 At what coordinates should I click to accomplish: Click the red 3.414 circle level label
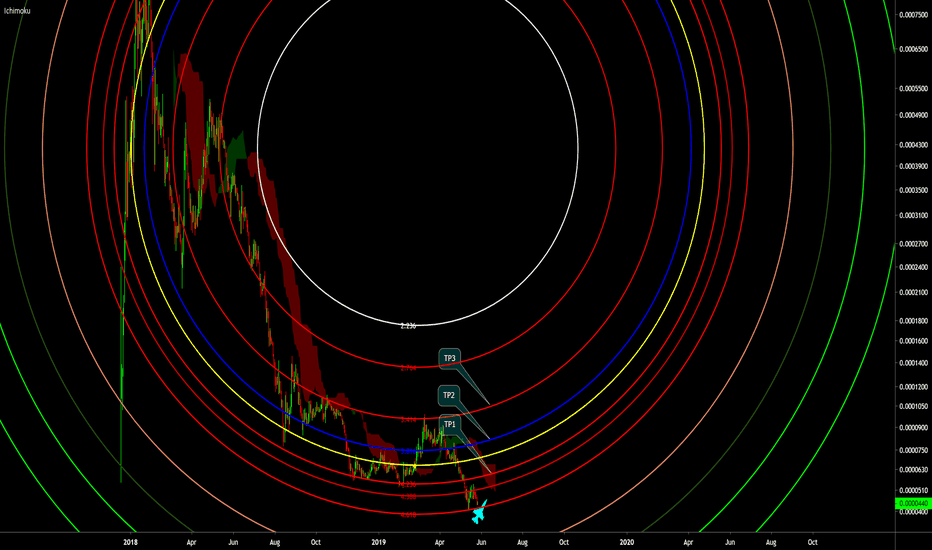tap(408, 419)
